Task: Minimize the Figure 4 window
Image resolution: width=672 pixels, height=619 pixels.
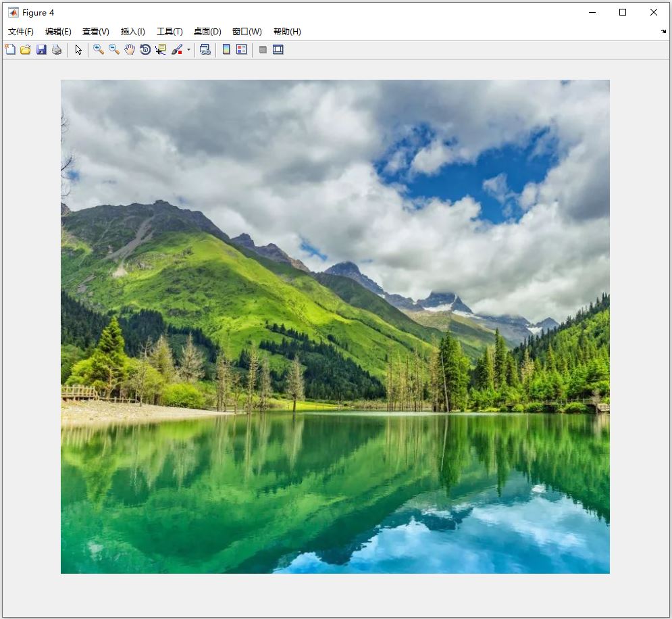Action: (592, 12)
